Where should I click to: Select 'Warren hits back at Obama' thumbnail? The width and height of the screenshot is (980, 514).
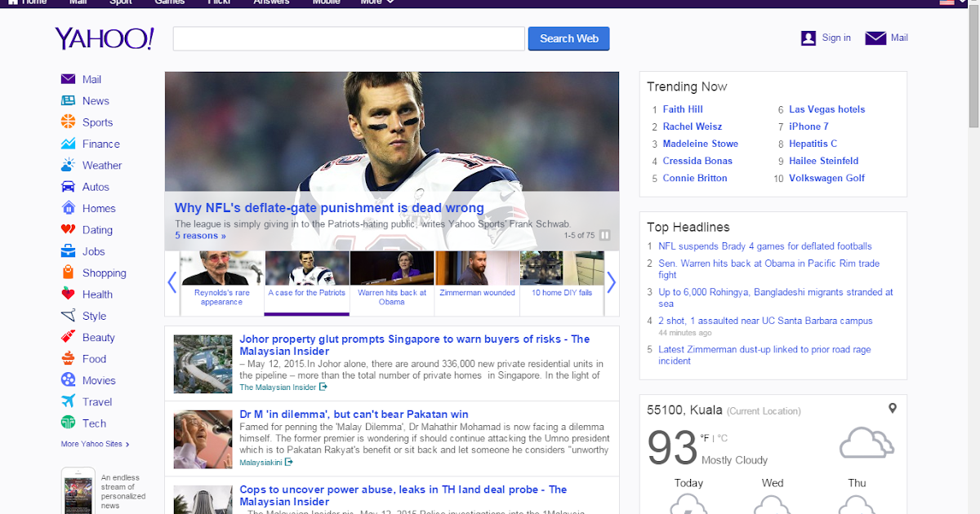tap(392, 283)
